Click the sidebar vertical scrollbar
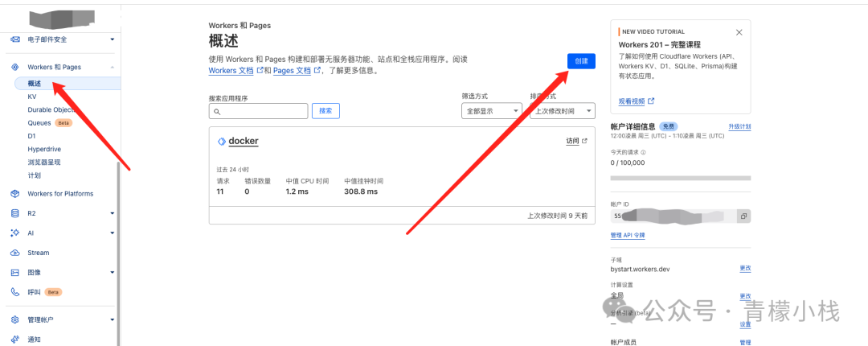The width and height of the screenshot is (868, 346). pyautogui.click(x=118, y=254)
